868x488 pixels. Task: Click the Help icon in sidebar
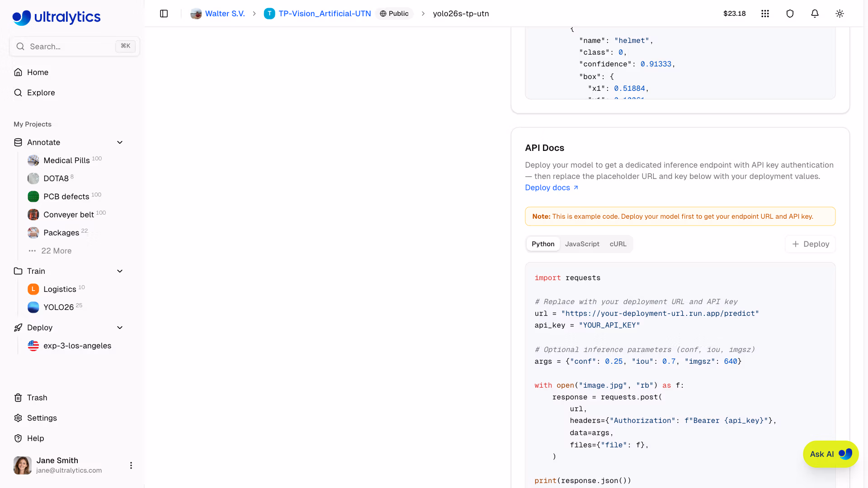click(x=18, y=438)
